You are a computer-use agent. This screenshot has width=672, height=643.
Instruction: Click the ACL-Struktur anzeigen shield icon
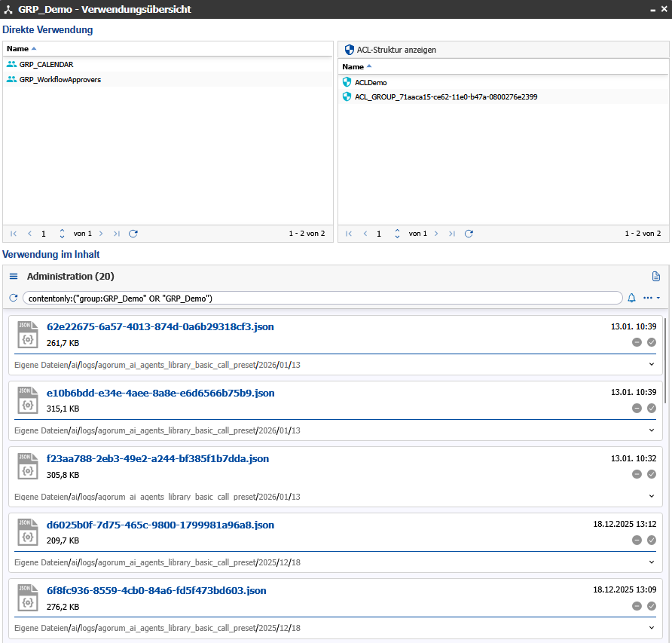tap(349, 50)
